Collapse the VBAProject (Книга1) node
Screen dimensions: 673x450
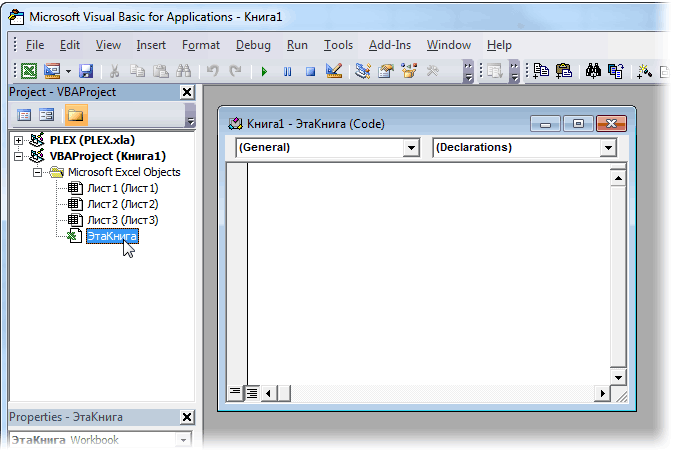tap(18, 156)
